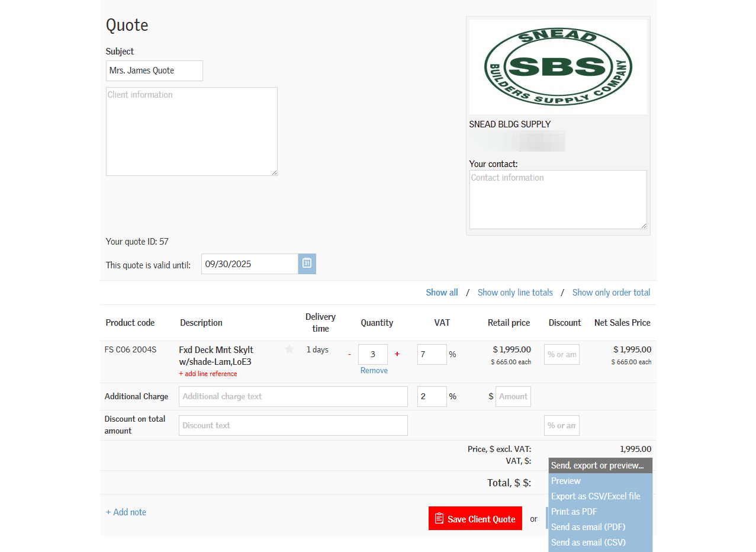Viewport: 756px width, 552px height.
Task: Edit the quantity field showing 3
Action: coord(373,354)
